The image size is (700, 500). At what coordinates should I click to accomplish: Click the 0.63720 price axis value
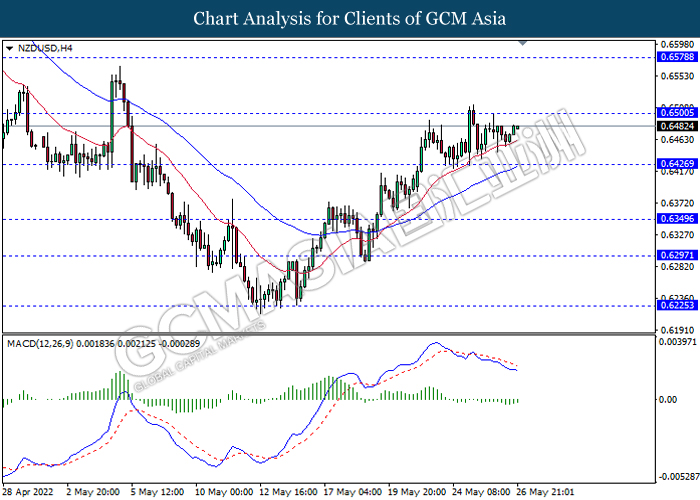[677, 203]
